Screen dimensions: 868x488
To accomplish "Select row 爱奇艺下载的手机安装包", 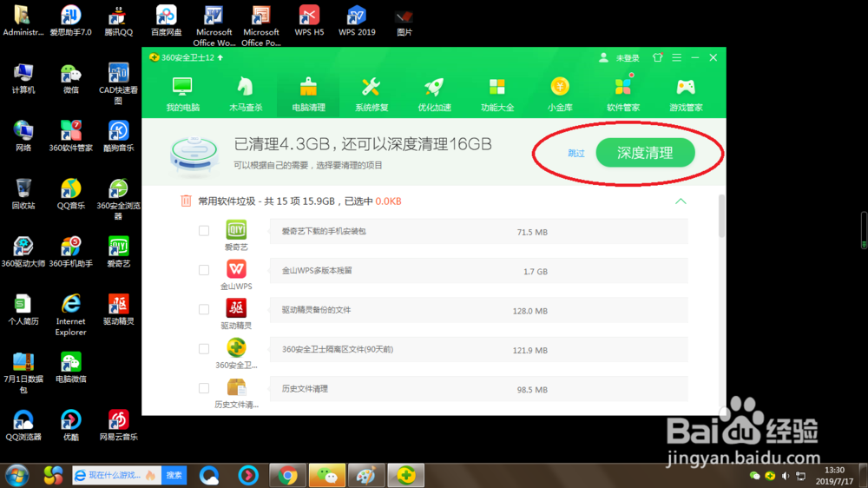I will (479, 232).
